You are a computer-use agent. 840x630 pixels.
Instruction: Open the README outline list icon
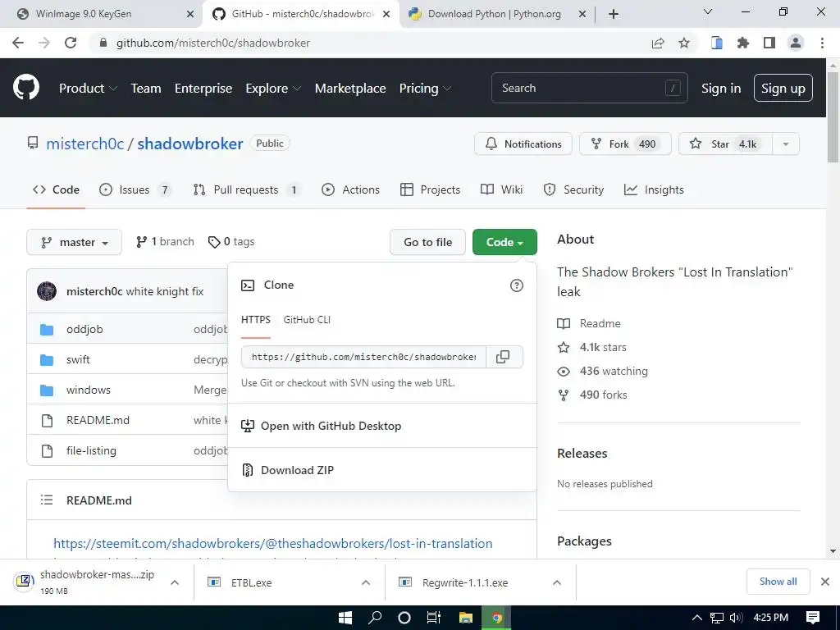[47, 500]
